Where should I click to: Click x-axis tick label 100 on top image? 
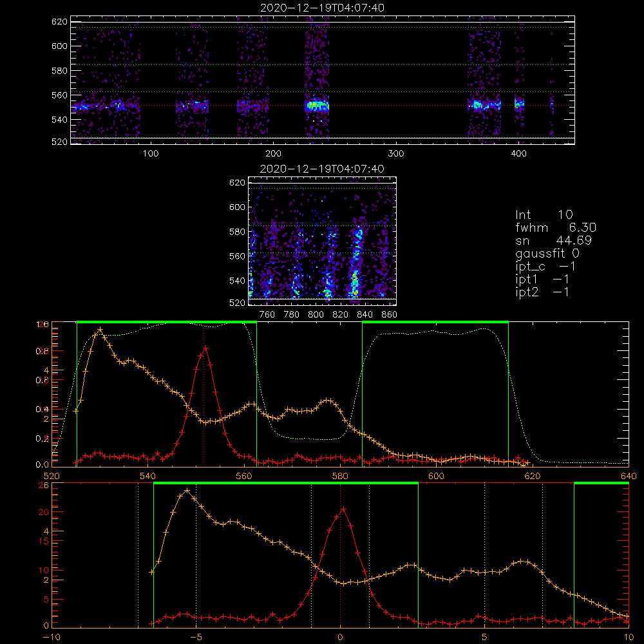151,154
